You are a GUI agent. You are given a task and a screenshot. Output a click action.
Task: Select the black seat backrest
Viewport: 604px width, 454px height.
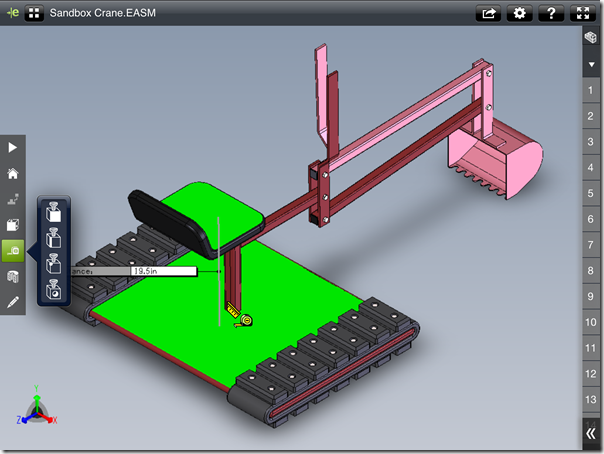click(169, 224)
